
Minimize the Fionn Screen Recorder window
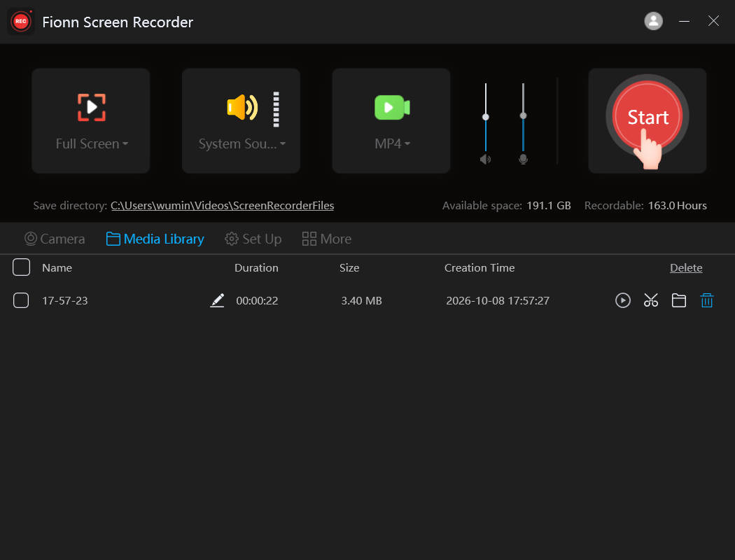(684, 21)
